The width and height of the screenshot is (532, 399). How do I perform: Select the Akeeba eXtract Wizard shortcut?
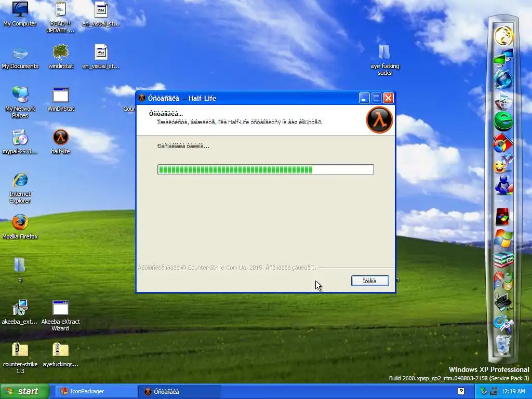click(x=61, y=315)
